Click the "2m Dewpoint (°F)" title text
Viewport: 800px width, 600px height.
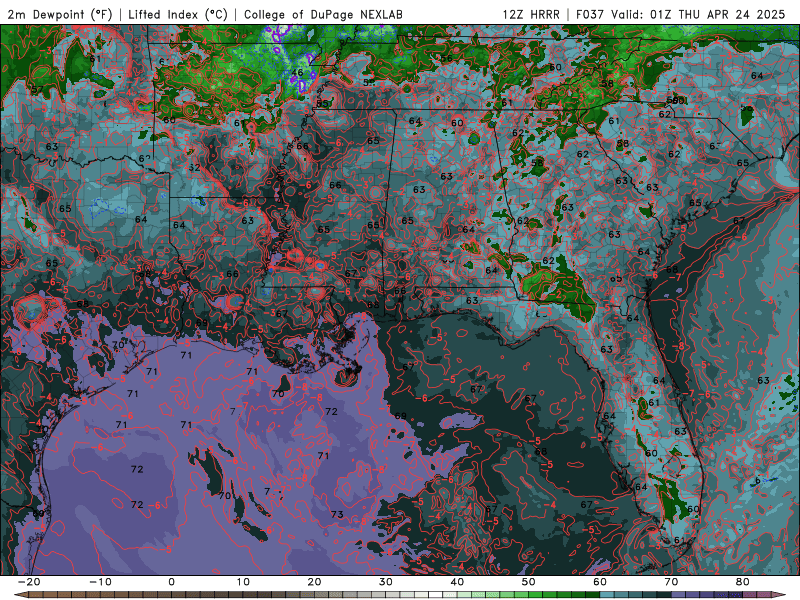(60, 14)
